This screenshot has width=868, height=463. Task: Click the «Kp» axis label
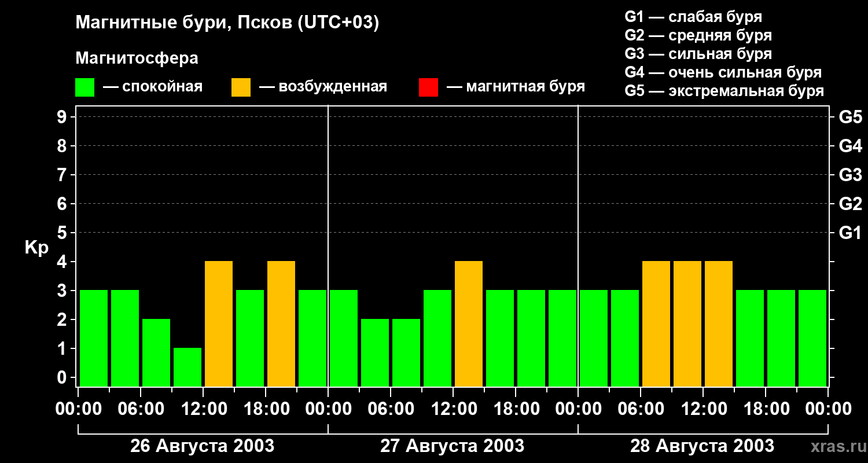tap(36, 248)
